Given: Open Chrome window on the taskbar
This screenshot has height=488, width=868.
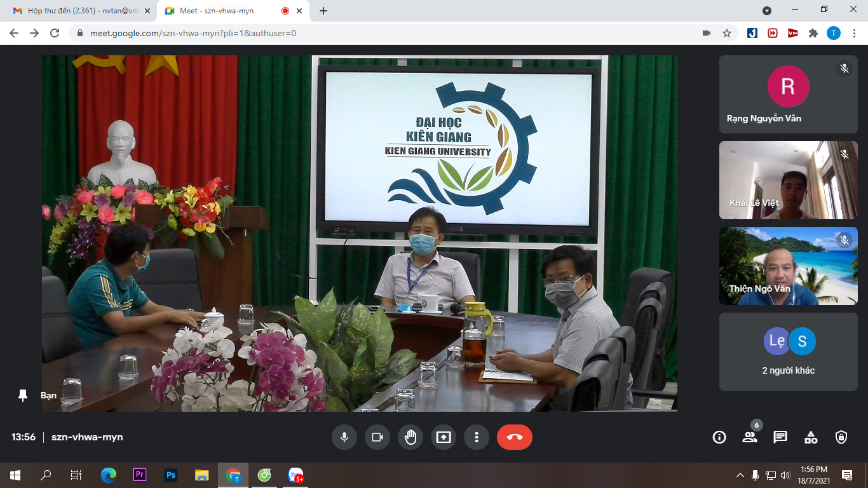Looking at the screenshot, I should 233,475.
